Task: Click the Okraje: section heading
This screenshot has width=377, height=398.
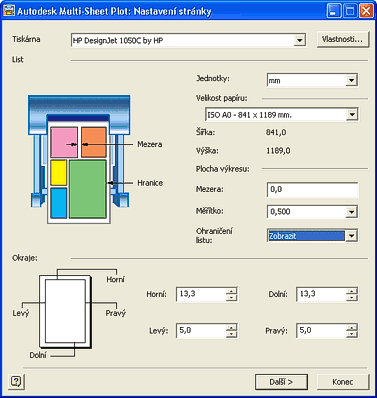Action: [25, 258]
